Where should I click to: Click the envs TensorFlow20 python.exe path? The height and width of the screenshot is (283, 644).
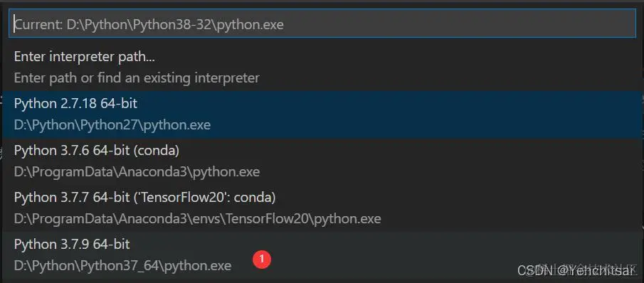197,218
